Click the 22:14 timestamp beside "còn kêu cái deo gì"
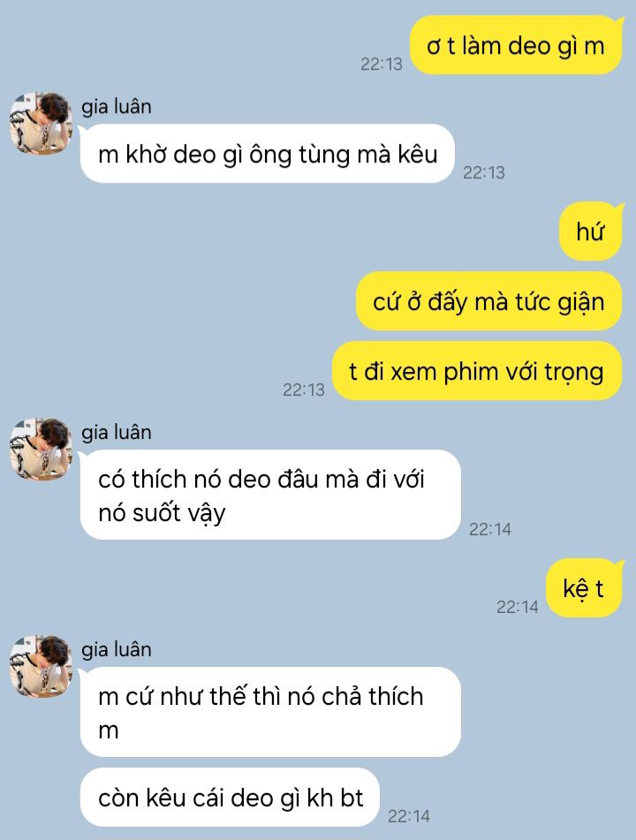 [409, 816]
